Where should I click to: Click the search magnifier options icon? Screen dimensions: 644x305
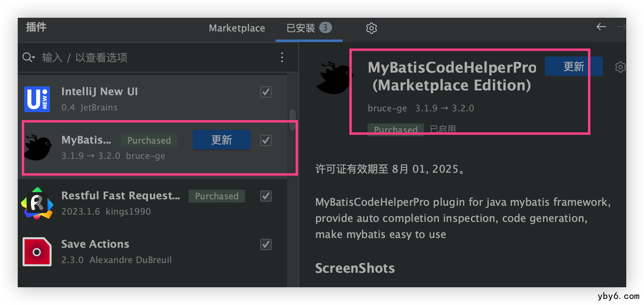click(29, 57)
